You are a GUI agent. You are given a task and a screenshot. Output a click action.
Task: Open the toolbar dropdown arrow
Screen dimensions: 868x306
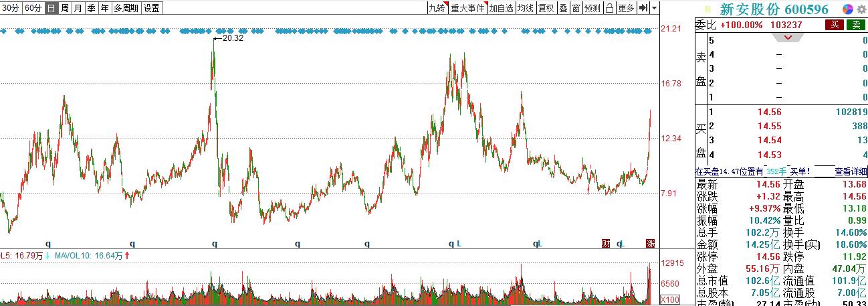click(655, 8)
